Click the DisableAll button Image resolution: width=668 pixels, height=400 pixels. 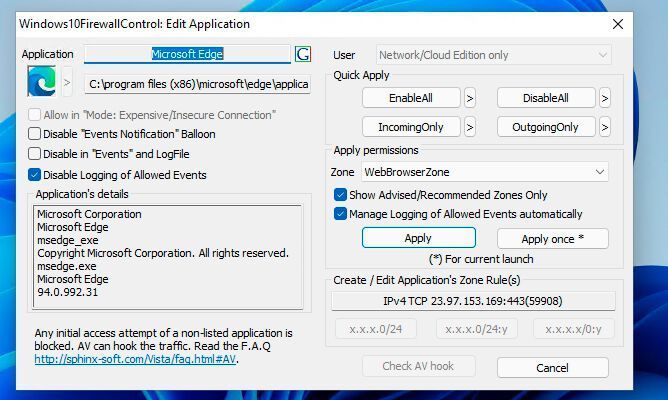[546, 98]
